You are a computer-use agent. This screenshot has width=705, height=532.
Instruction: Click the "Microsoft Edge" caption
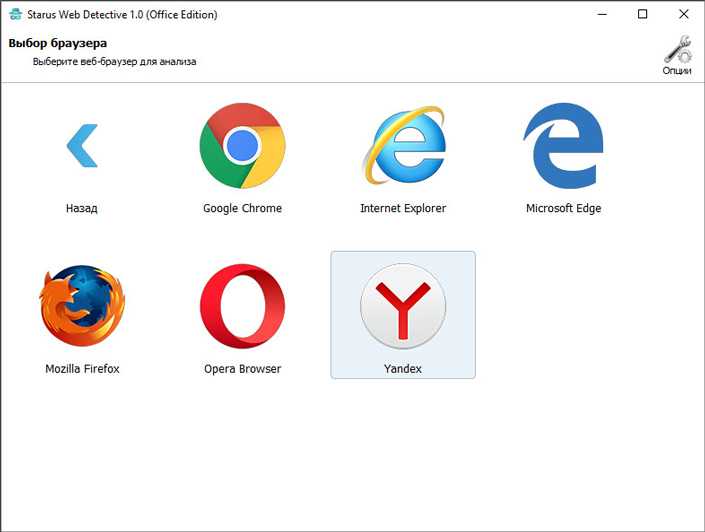pyautogui.click(x=563, y=208)
